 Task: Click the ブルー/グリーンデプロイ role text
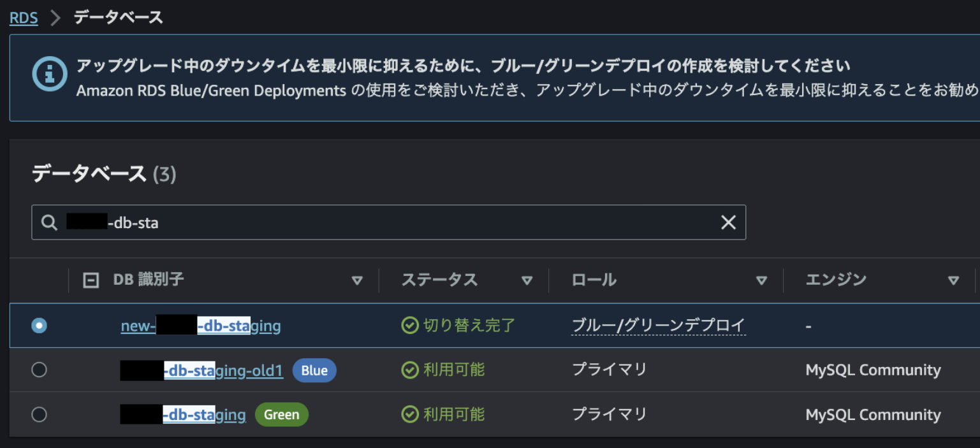coord(658,326)
